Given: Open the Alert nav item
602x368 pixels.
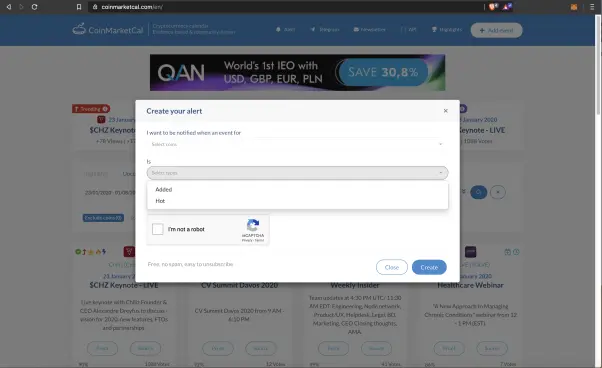Looking at the screenshot, I should [285, 30].
